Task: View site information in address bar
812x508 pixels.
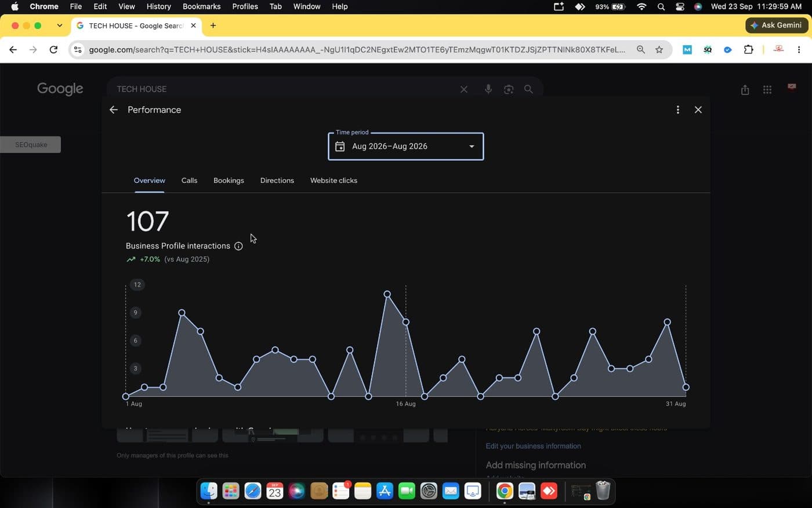Action: 78,50
